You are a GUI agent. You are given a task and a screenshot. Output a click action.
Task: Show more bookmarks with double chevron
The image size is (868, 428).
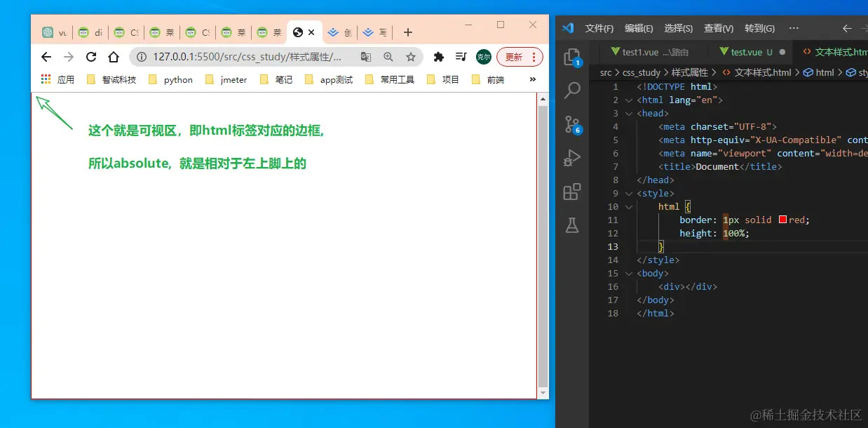533,79
